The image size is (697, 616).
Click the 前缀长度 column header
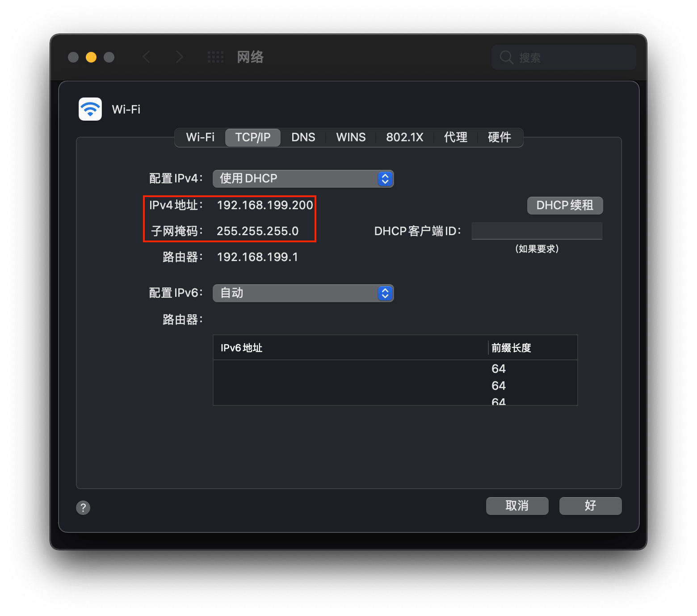[x=533, y=348]
